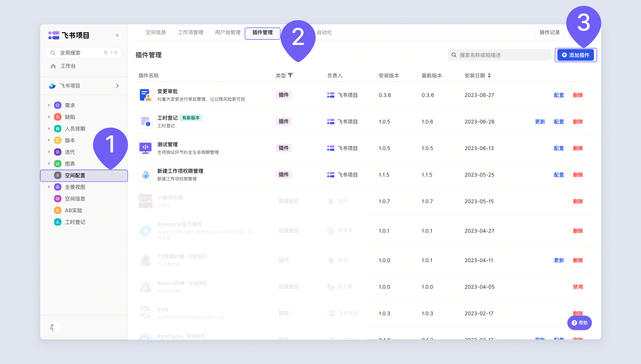Click 更新 for 工时登记 plugin
Screen dimensions: 641x364
[540, 122]
